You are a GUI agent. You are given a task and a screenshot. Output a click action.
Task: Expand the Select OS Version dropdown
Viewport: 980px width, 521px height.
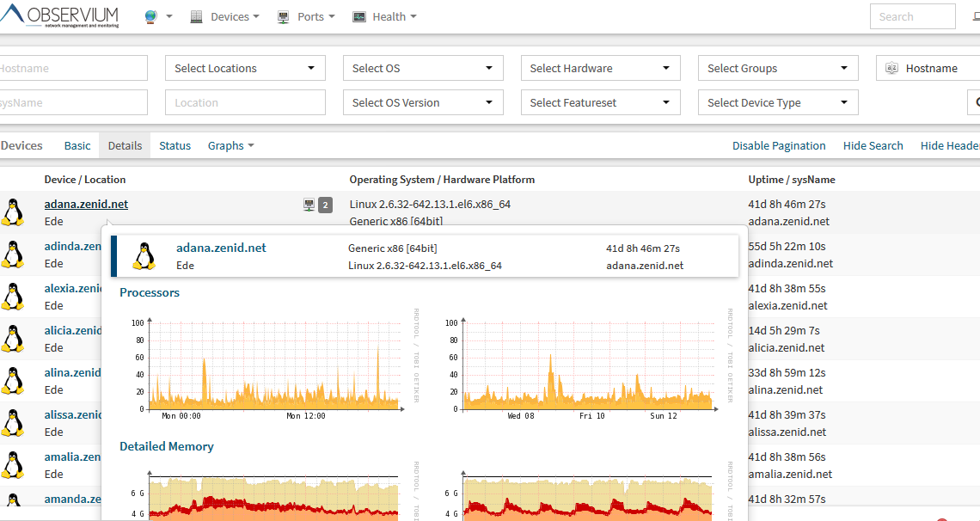[x=423, y=102]
